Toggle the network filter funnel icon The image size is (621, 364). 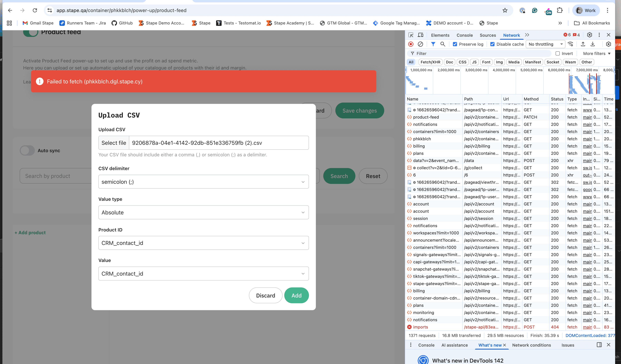pos(433,44)
